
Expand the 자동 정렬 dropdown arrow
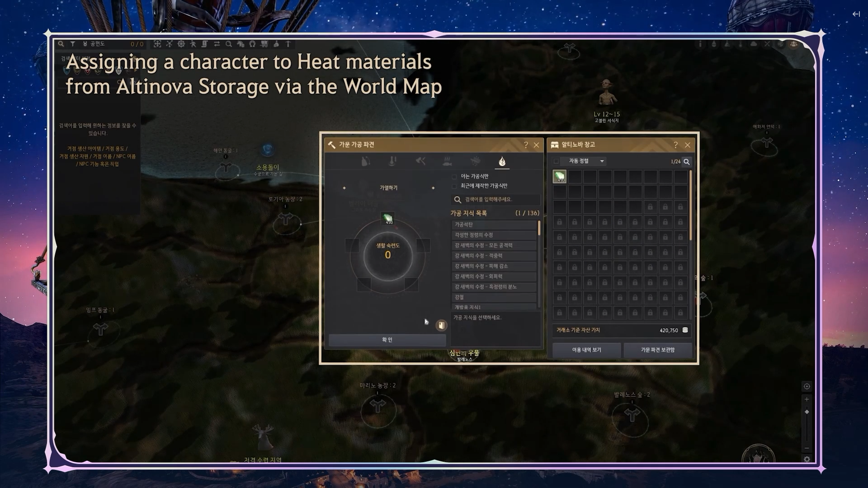click(x=602, y=161)
